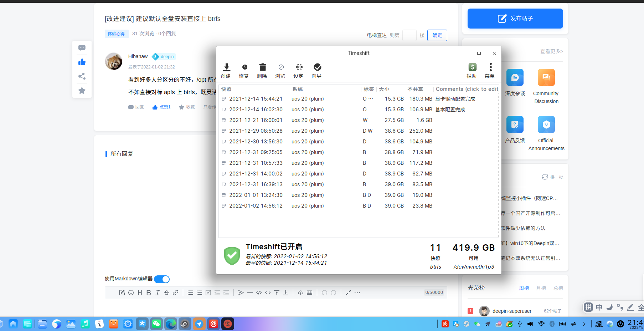Open more options (ellipsis) in editor toolbar
The width and height of the screenshot is (644, 331).
point(357,293)
